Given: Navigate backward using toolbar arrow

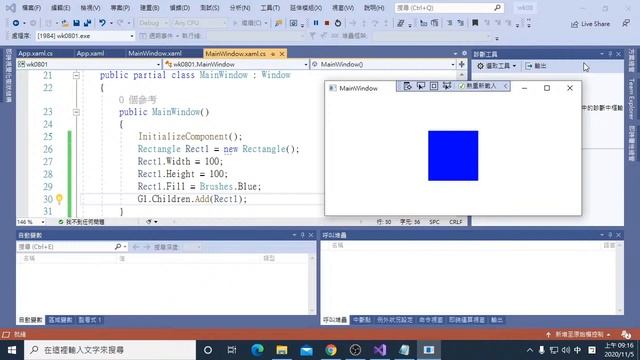Looking at the screenshot, I should point(16,23).
